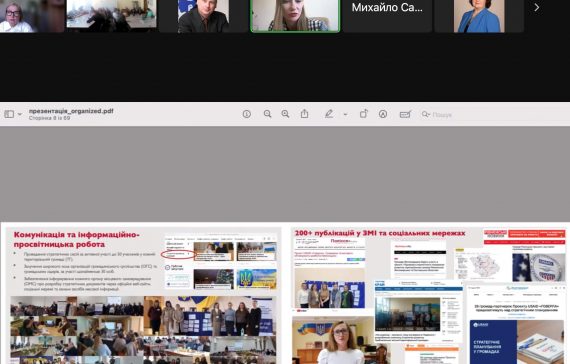Click the Rotate page icon
Image resolution: width=570 pixels, height=364 pixels.
click(364, 114)
